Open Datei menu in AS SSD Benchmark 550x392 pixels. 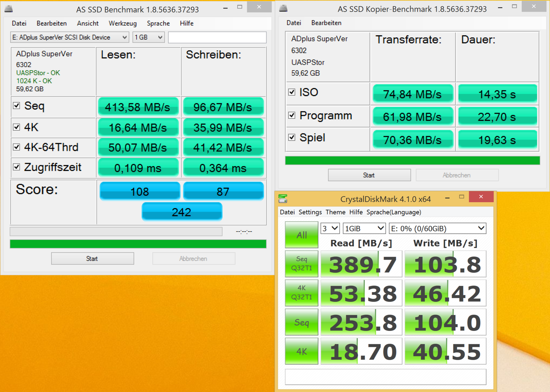[x=19, y=23]
